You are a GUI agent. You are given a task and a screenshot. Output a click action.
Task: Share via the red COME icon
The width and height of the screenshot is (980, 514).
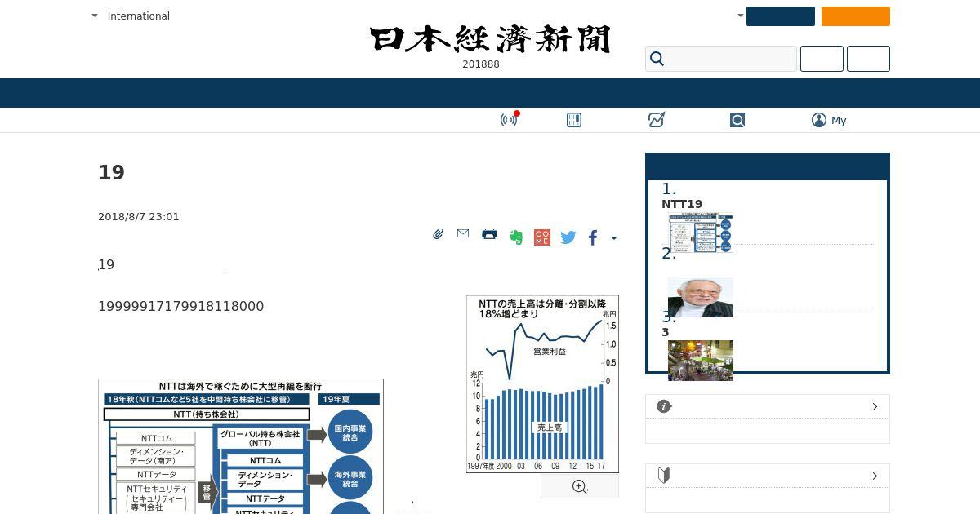click(x=541, y=237)
